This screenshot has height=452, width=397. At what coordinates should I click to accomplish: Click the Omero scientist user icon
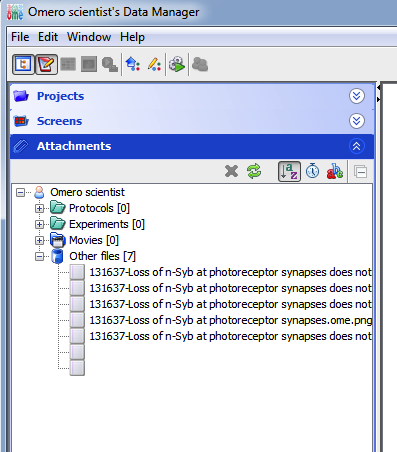coord(39,192)
